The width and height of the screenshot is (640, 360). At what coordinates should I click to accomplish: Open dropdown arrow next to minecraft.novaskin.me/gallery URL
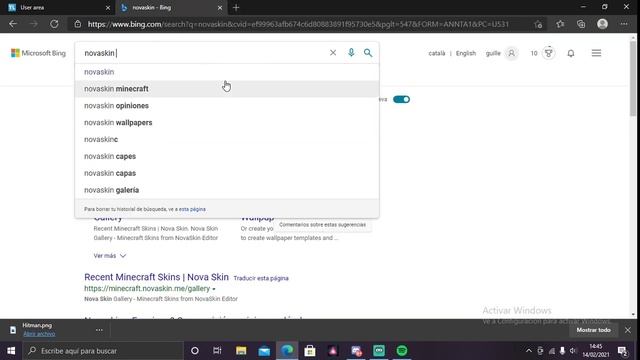coord(214,289)
